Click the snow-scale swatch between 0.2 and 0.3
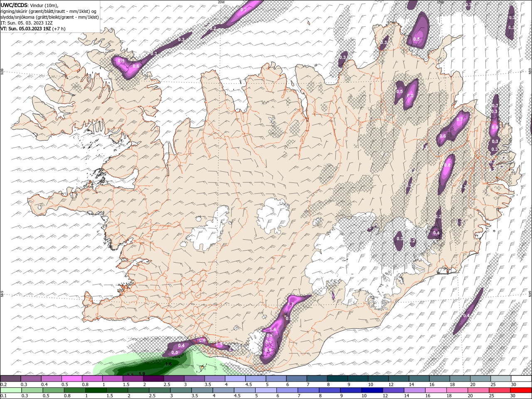The height and width of the screenshot is (399, 532). 11,378
